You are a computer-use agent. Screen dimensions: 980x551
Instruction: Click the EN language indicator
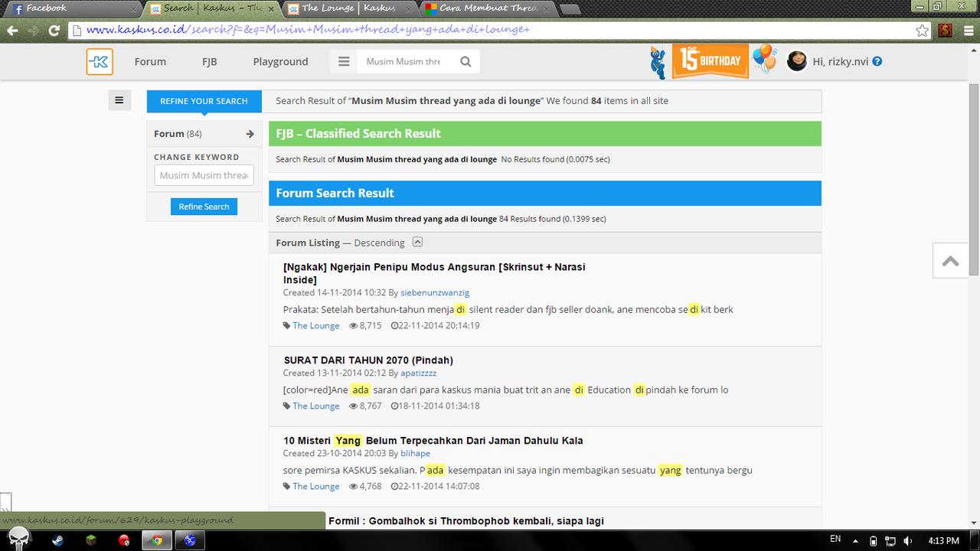[835, 540]
